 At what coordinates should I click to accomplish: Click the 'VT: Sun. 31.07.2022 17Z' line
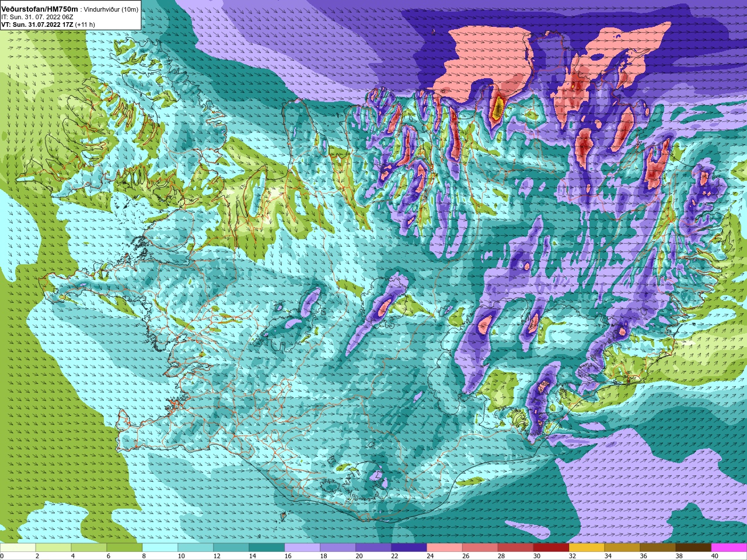pyautogui.click(x=37, y=25)
